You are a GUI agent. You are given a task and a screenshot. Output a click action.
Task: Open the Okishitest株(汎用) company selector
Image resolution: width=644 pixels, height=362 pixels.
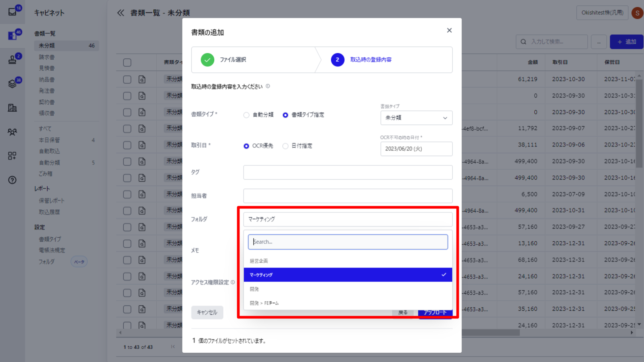pyautogui.click(x=602, y=13)
